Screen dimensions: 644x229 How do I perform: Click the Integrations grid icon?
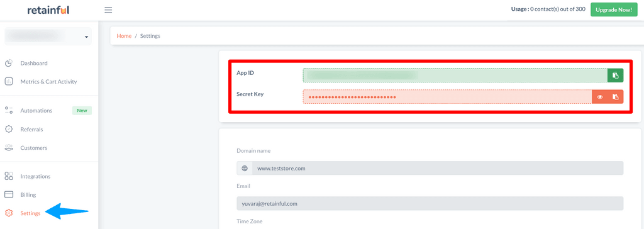[9, 176]
